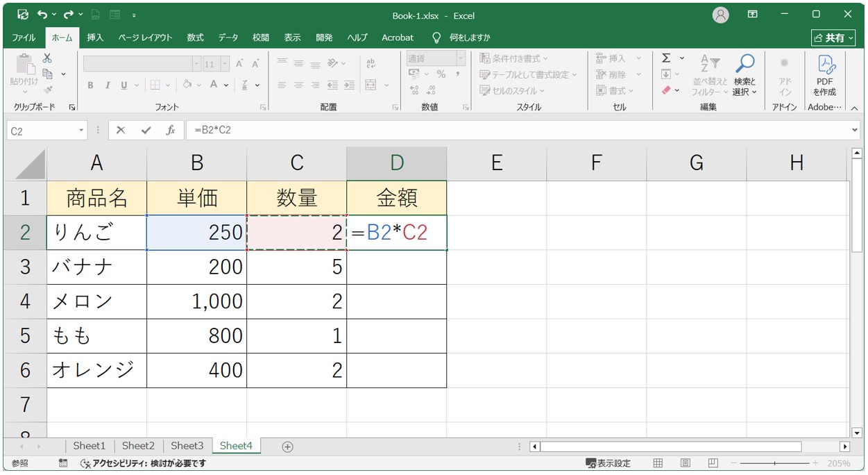
Task: Click the Format Painter brush icon
Action: [x=48, y=90]
